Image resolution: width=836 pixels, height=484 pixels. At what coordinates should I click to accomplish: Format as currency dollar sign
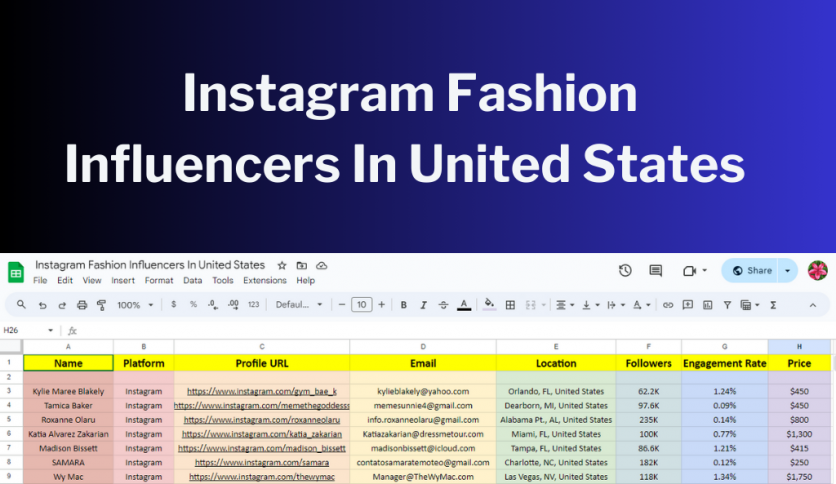coord(173,305)
